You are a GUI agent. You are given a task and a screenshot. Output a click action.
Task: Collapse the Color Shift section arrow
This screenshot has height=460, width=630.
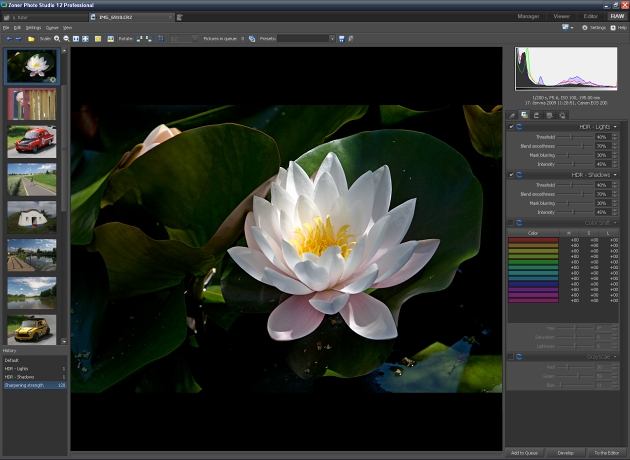point(615,223)
